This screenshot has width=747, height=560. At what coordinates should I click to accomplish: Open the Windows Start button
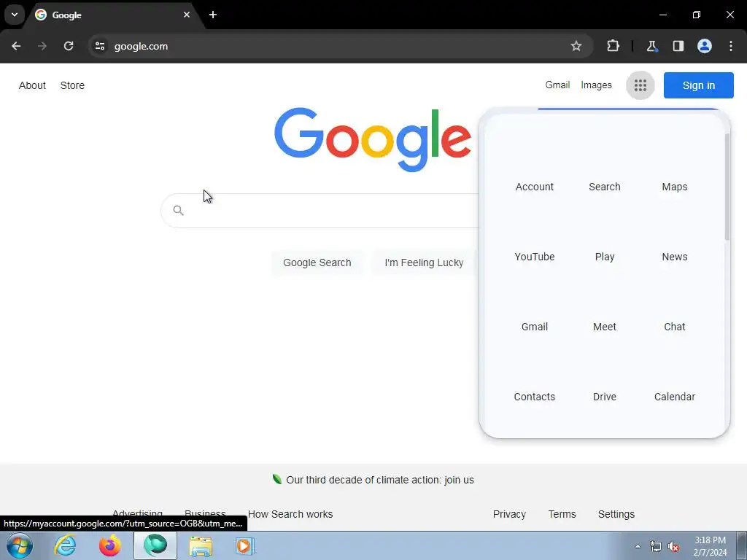coord(20,545)
